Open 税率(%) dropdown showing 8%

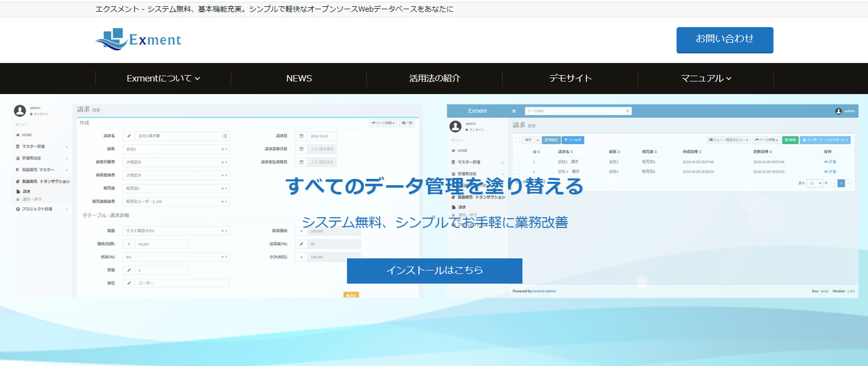tap(176, 257)
